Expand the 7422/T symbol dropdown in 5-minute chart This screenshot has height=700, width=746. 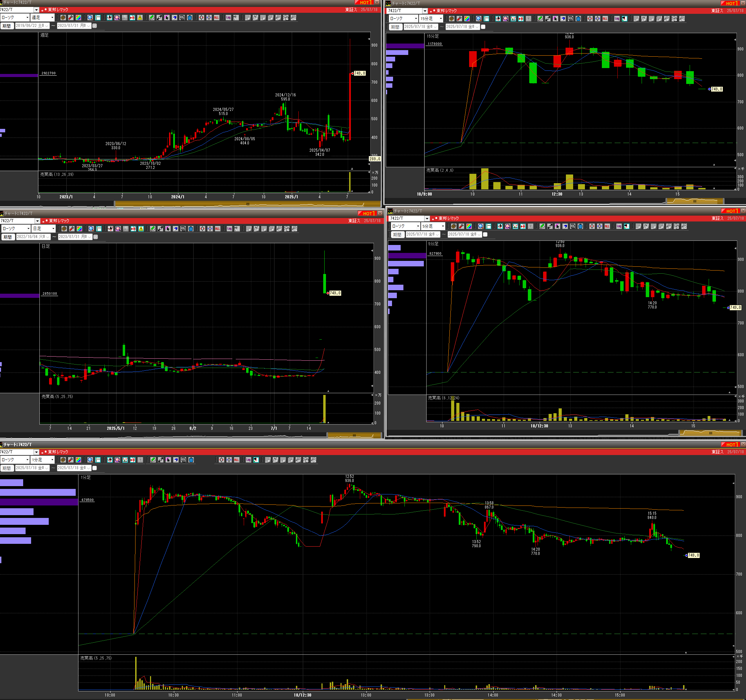[427, 219]
